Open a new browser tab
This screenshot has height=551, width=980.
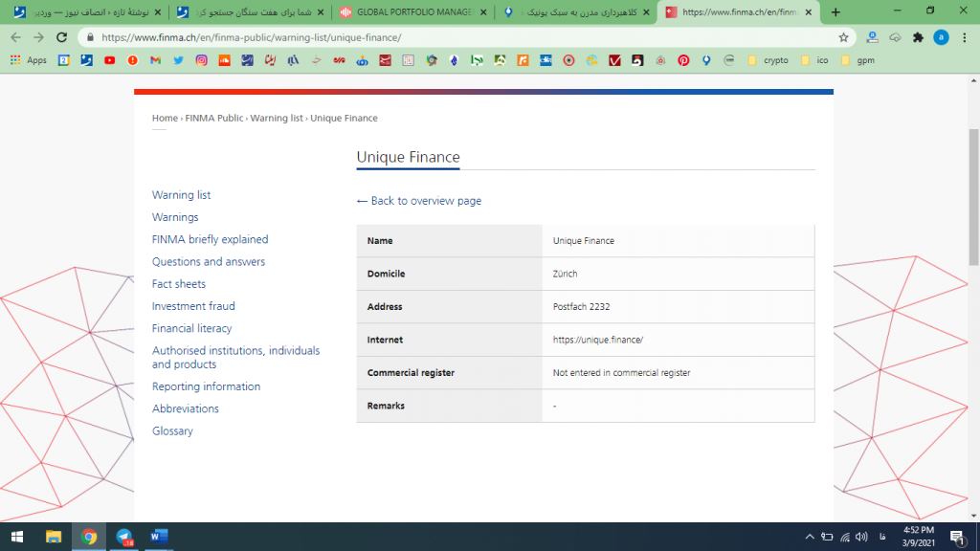pos(835,12)
